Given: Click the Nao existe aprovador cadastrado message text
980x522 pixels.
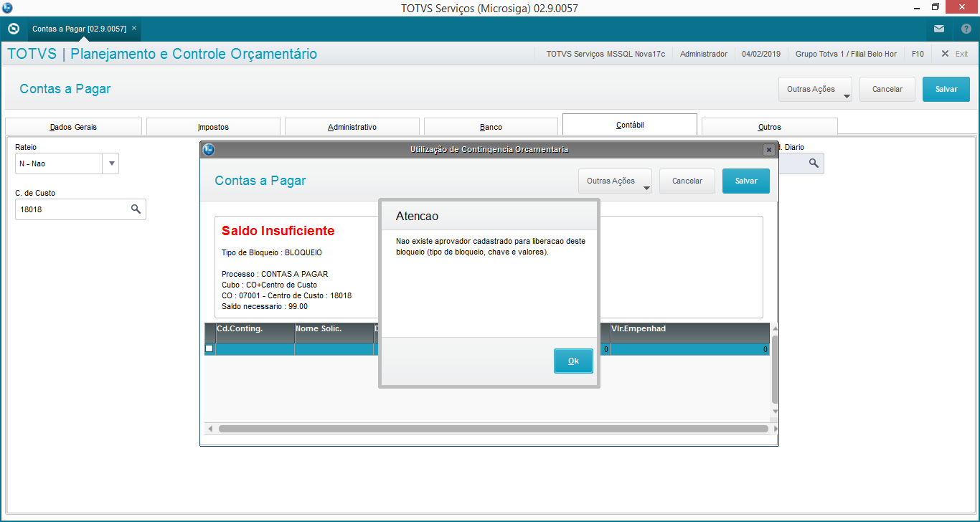Looking at the screenshot, I should (x=491, y=247).
